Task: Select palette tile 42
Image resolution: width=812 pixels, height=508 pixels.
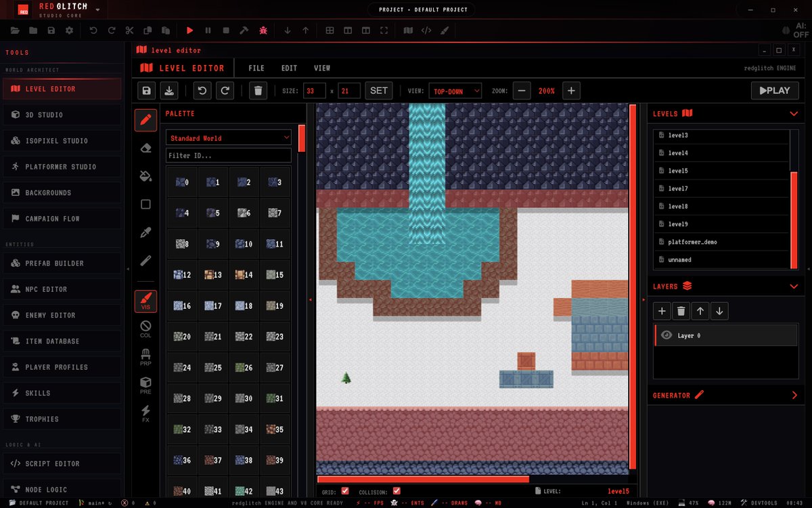Action: coord(244,491)
